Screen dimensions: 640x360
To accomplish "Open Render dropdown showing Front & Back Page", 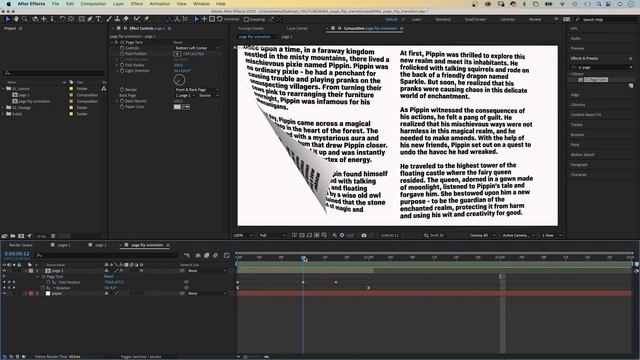I will [x=197, y=90].
